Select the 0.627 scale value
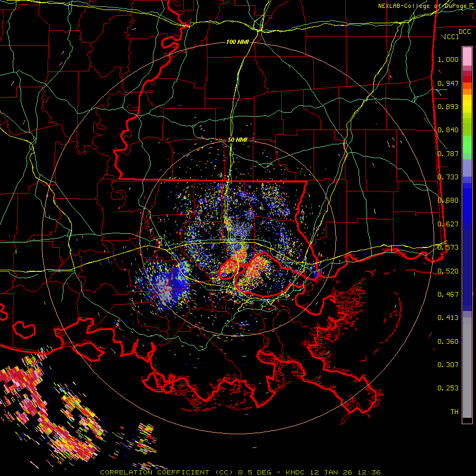 click(448, 224)
